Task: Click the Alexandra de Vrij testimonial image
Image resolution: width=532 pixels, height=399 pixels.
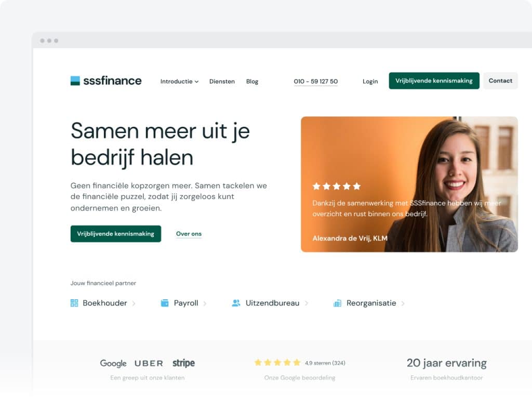Action: (409, 184)
